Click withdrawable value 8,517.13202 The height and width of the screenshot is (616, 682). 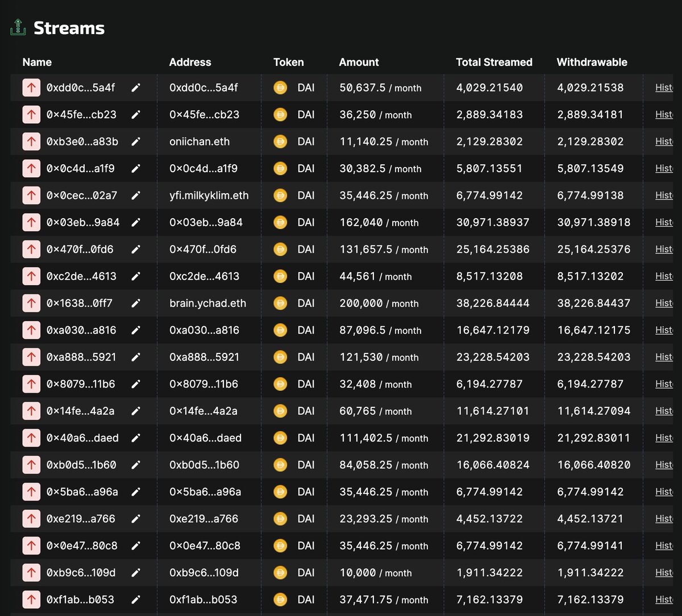590,276
